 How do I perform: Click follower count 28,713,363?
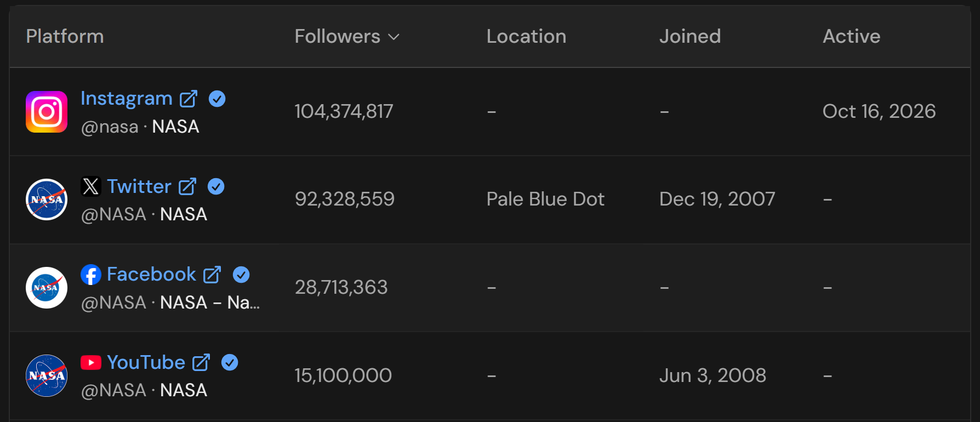tap(341, 287)
